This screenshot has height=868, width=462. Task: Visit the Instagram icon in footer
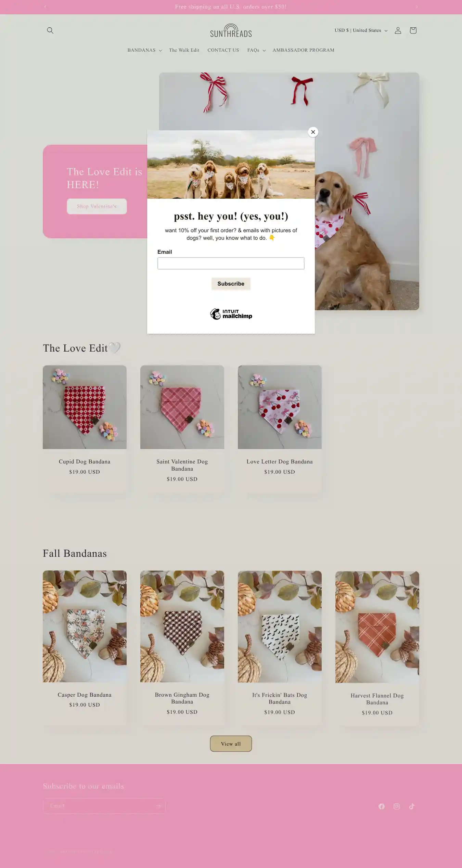pyautogui.click(x=397, y=806)
